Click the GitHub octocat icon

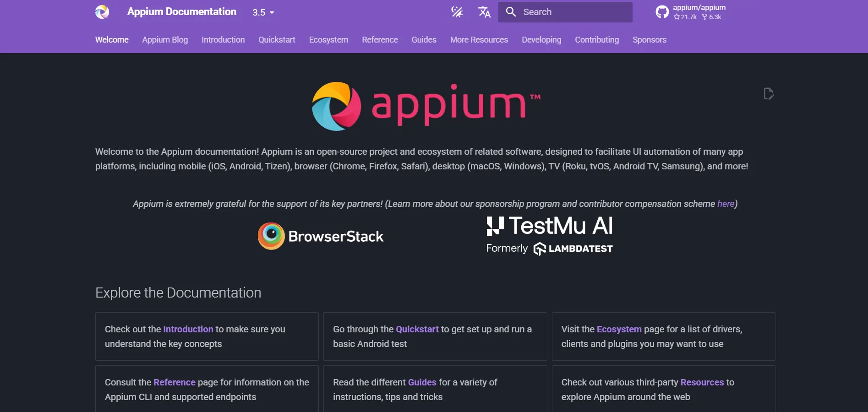(x=662, y=12)
